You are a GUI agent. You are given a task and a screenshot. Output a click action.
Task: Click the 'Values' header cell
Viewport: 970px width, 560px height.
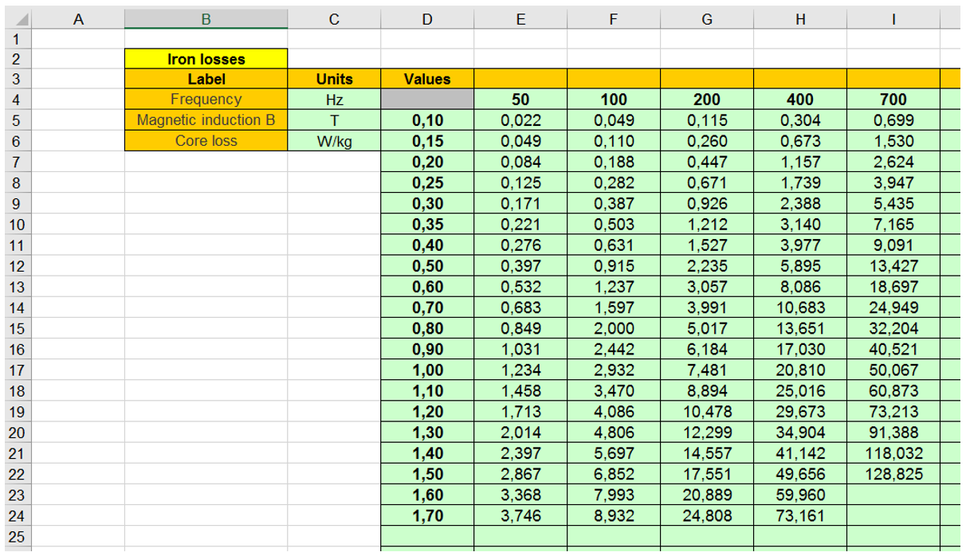click(427, 79)
